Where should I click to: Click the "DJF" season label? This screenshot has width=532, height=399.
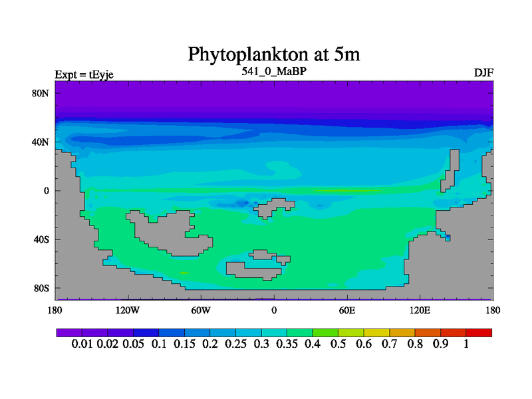tap(483, 72)
